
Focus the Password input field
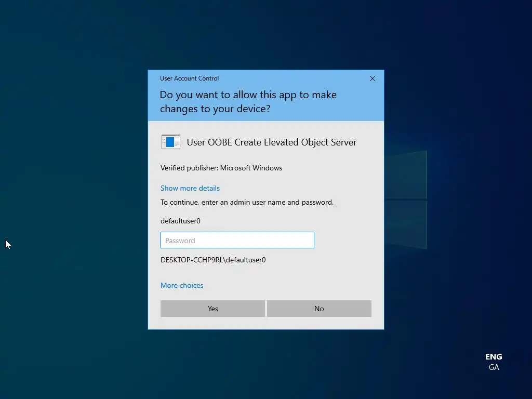[237, 240]
